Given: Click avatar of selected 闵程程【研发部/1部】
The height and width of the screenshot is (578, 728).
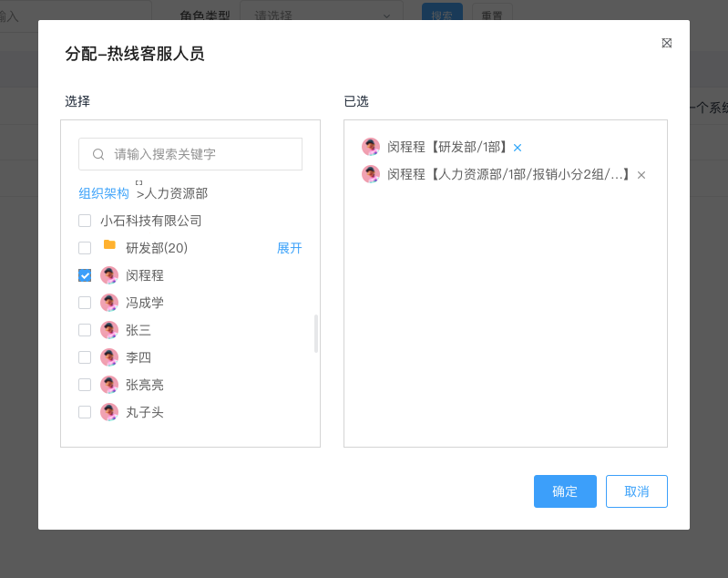Looking at the screenshot, I should (371, 147).
